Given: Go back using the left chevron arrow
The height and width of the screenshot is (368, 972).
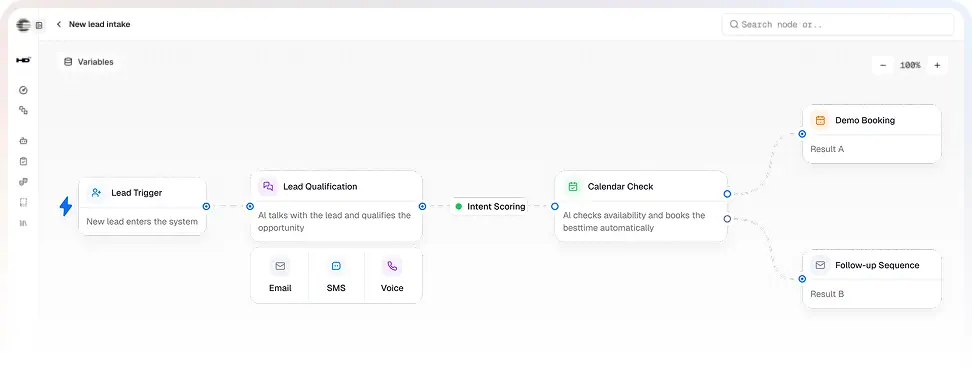Looking at the screenshot, I should click(x=58, y=24).
